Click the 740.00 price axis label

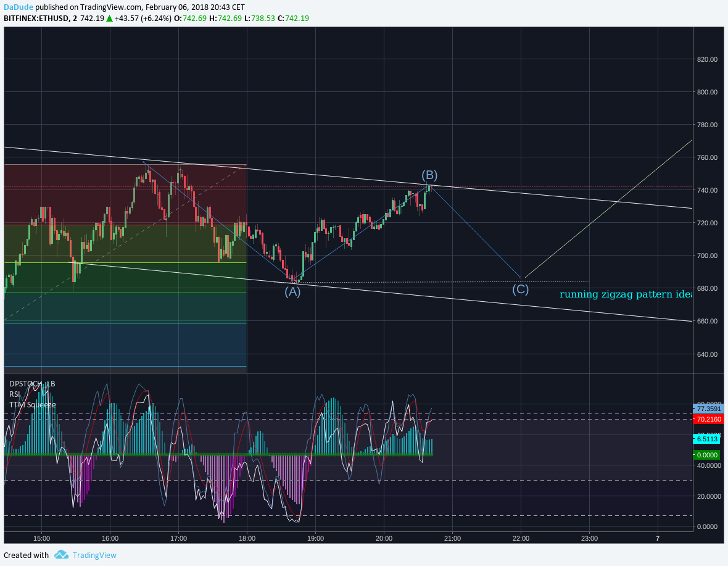(x=707, y=190)
